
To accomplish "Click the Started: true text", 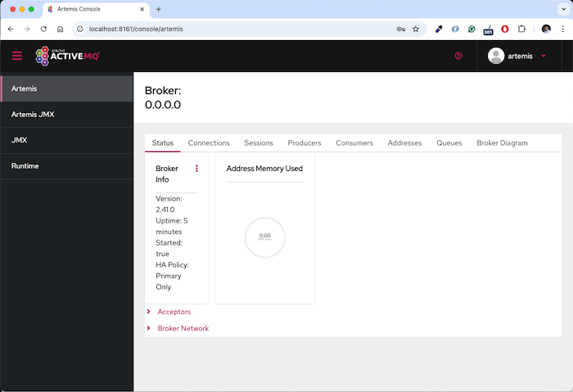I will [x=169, y=248].
